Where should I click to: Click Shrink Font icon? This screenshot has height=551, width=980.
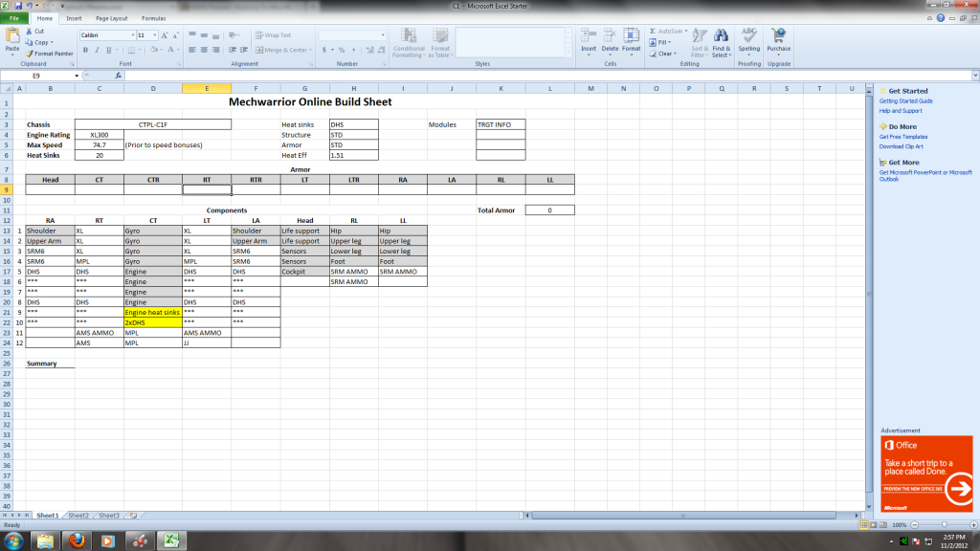tap(175, 35)
